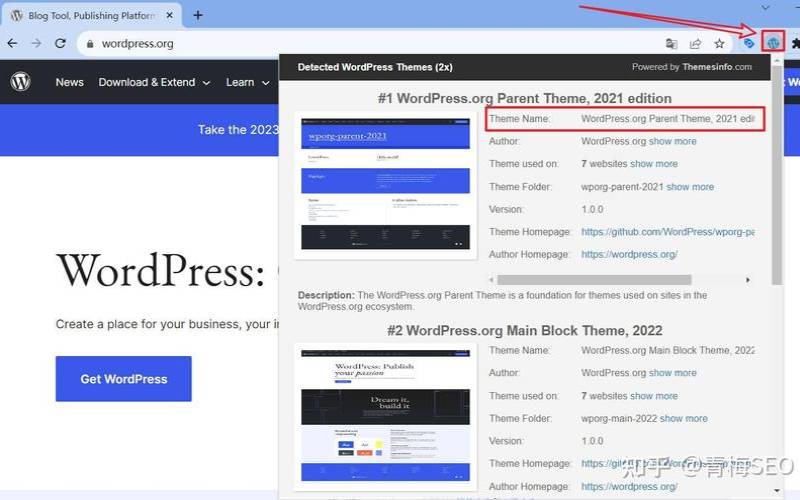This screenshot has width=800, height=500.
Task: Open the Themesinfo.com link in the popup header
Action: (717, 67)
